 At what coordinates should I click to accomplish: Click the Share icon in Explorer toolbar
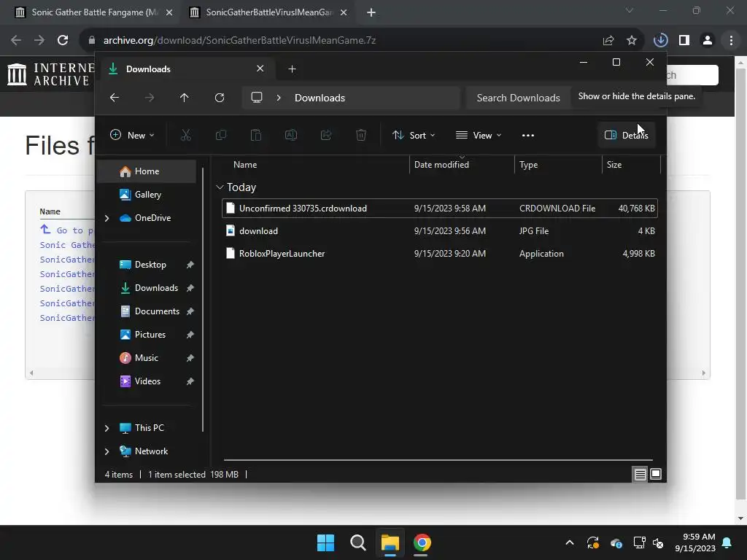(326, 135)
